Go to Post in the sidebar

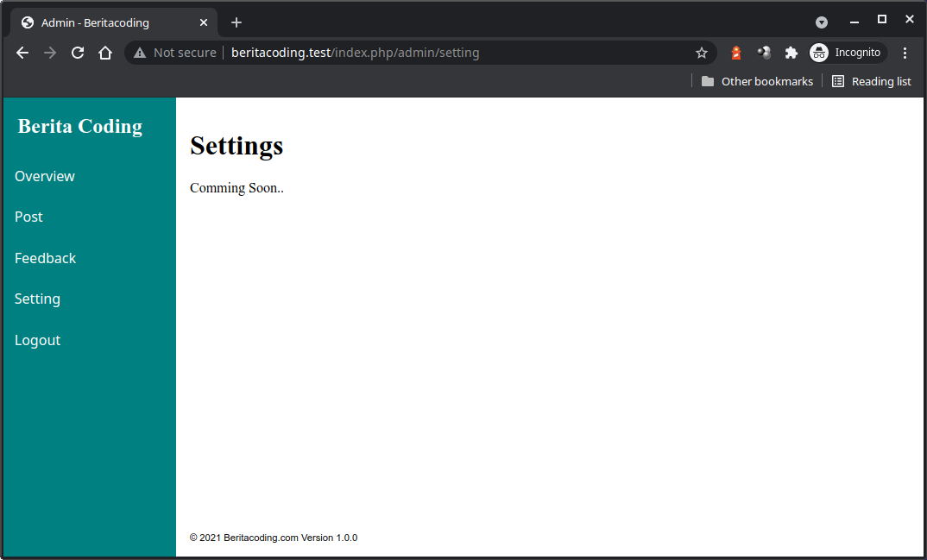click(x=28, y=217)
